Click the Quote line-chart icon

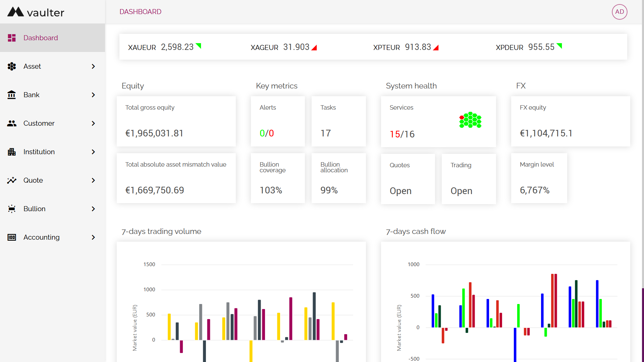tap(12, 180)
